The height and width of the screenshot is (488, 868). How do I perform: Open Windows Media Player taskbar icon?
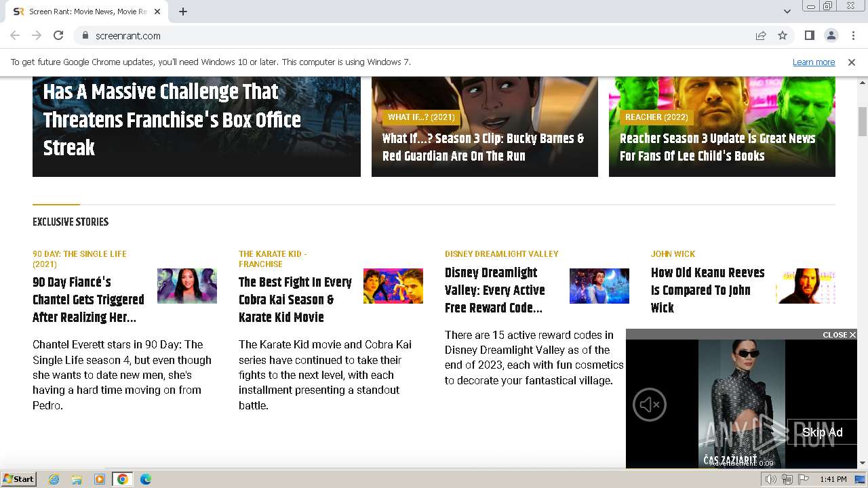(100, 479)
